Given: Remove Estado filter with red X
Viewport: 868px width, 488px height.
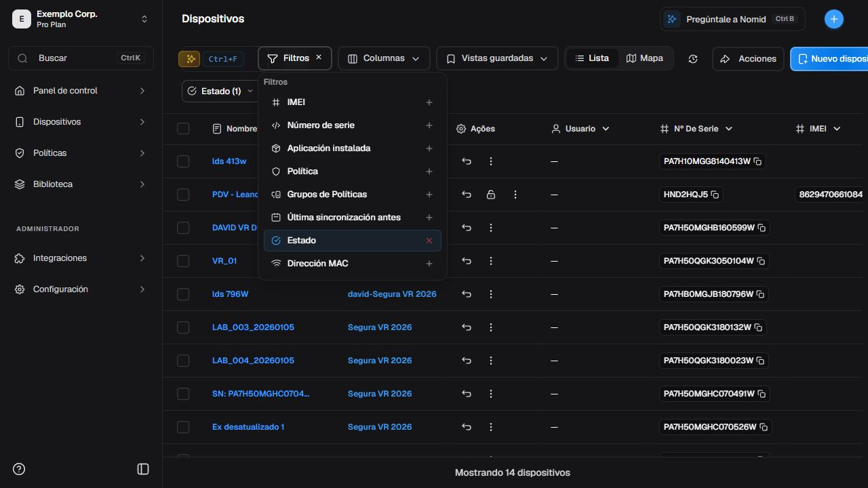Looking at the screenshot, I should click(429, 241).
